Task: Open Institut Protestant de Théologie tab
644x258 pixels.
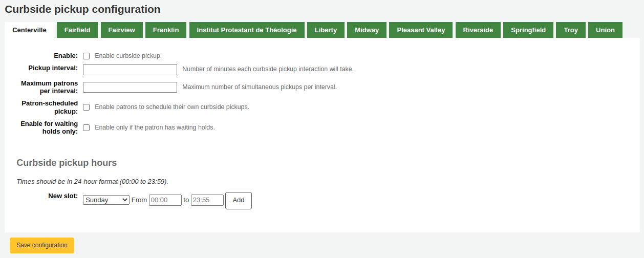Action: (x=247, y=30)
